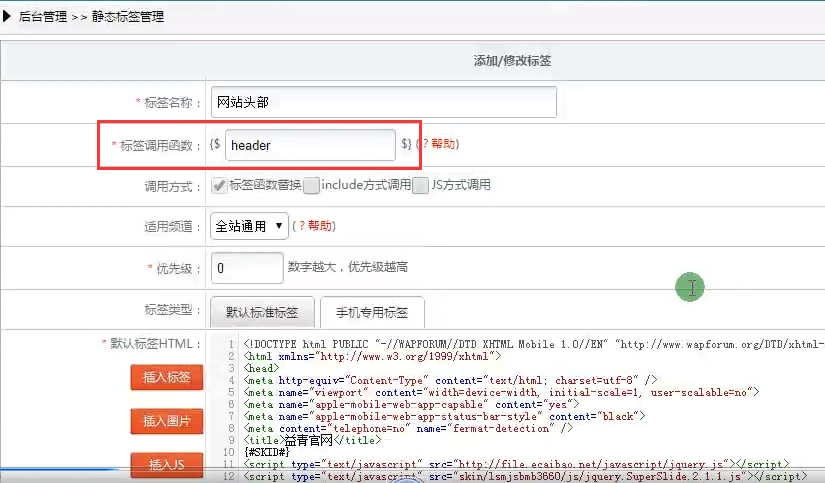Image resolution: width=825 pixels, height=483 pixels.
Task: Click code line 11 with jquery.js script
Action: pyautogui.click(x=516, y=464)
